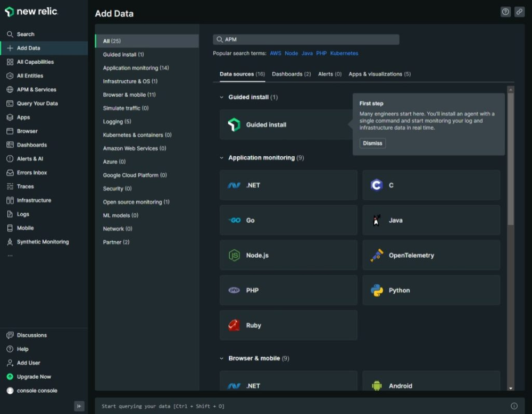The image size is (532, 414).
Task: Select the Node.js agent tile
Action: [x=288, y=256]
